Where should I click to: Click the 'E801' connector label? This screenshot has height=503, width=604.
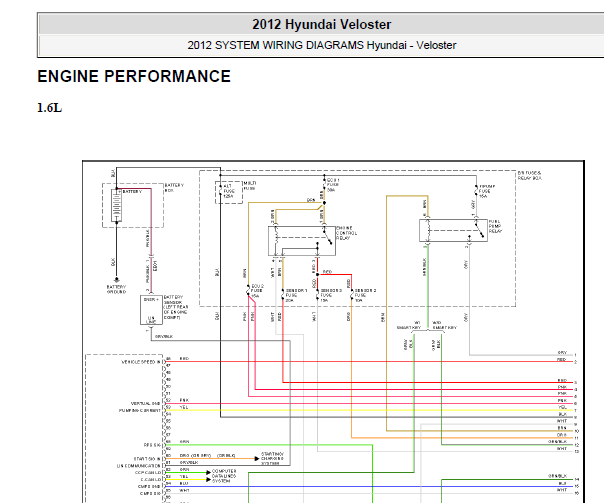coord(155,266)
